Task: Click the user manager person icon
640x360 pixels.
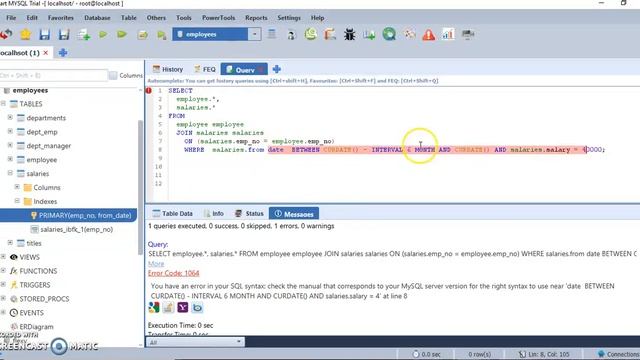Action: pyautogui.click(x=291, y=35)
